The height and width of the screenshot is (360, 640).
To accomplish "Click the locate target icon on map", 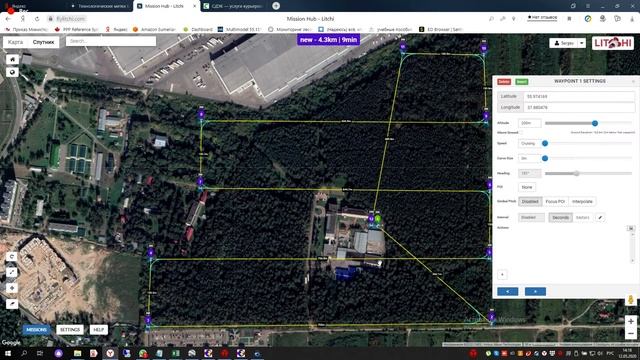I will tap(12, 288).
